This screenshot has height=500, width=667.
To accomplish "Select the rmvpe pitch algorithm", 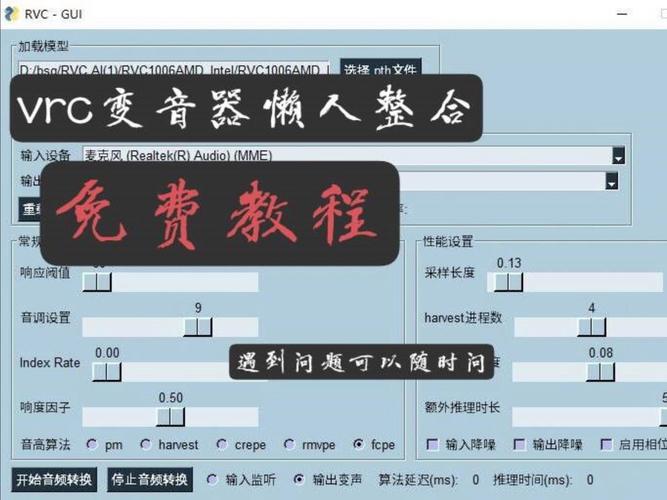I will 289,444.
